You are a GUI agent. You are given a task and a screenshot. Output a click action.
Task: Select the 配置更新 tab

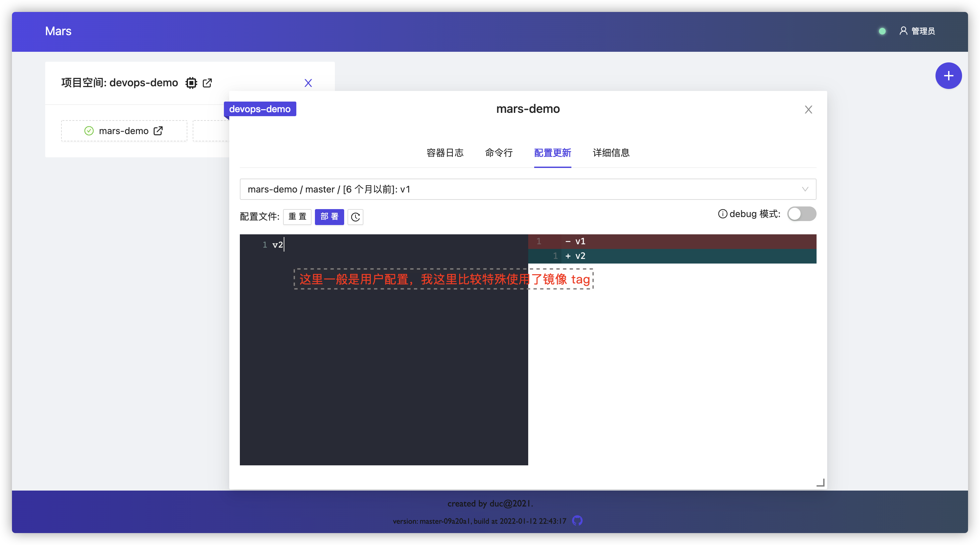(552, 153)
